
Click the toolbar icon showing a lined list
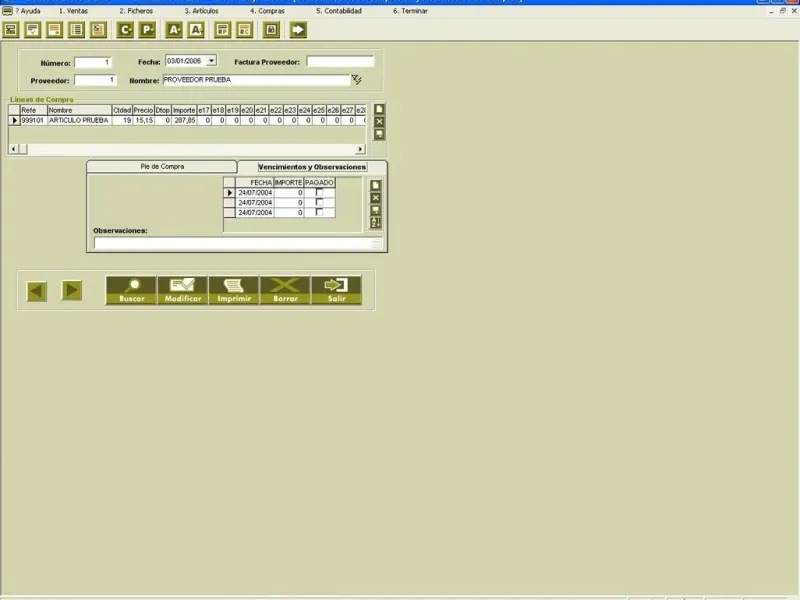(x=77, y=30)
